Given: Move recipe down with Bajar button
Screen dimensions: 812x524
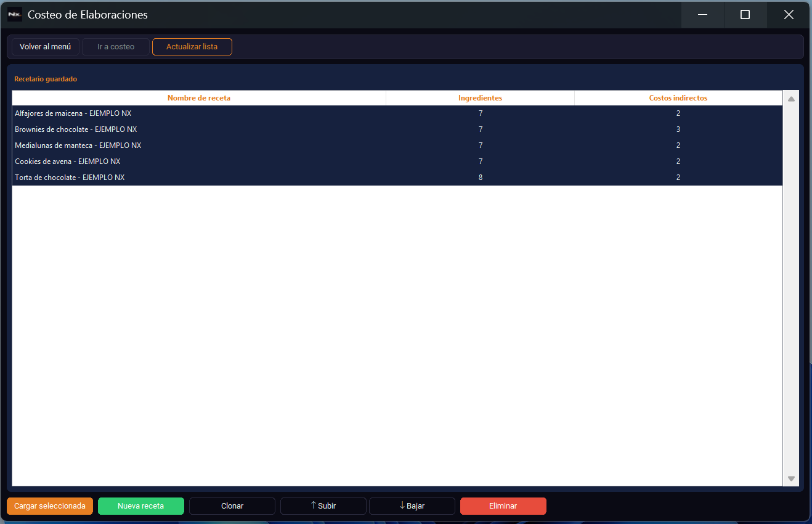Looking at the screenshot, I should 412,506.
